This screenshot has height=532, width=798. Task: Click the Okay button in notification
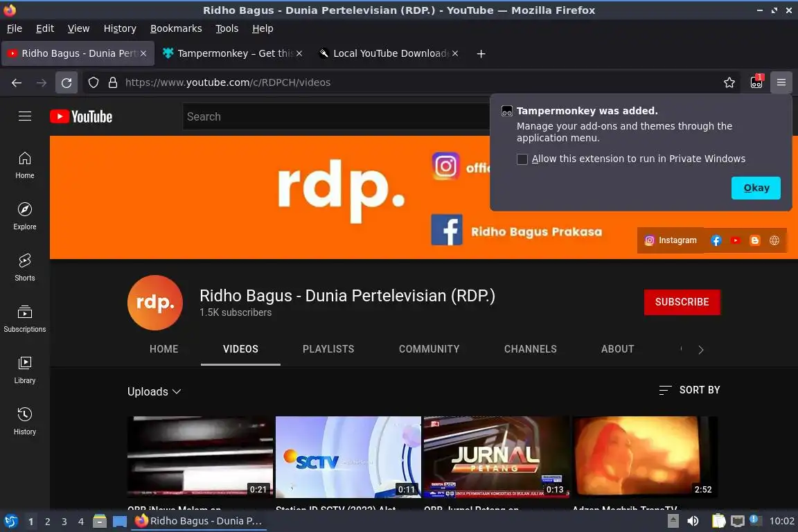click(756, 188)
